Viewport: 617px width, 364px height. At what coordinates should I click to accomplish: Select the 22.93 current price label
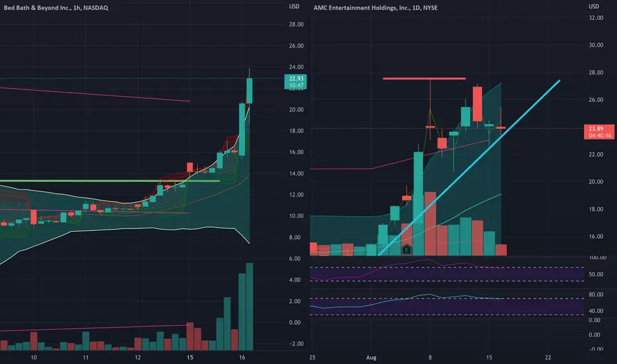(x=296, y=82)
